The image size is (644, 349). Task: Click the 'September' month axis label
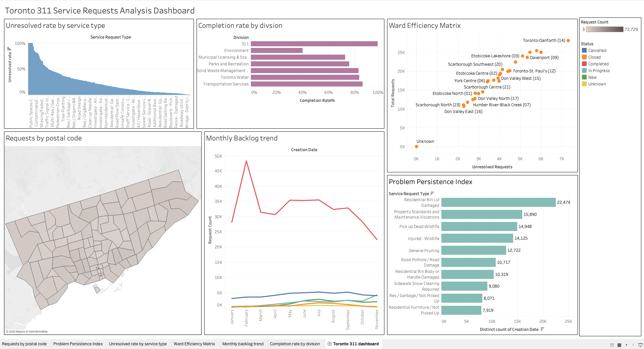348,320
